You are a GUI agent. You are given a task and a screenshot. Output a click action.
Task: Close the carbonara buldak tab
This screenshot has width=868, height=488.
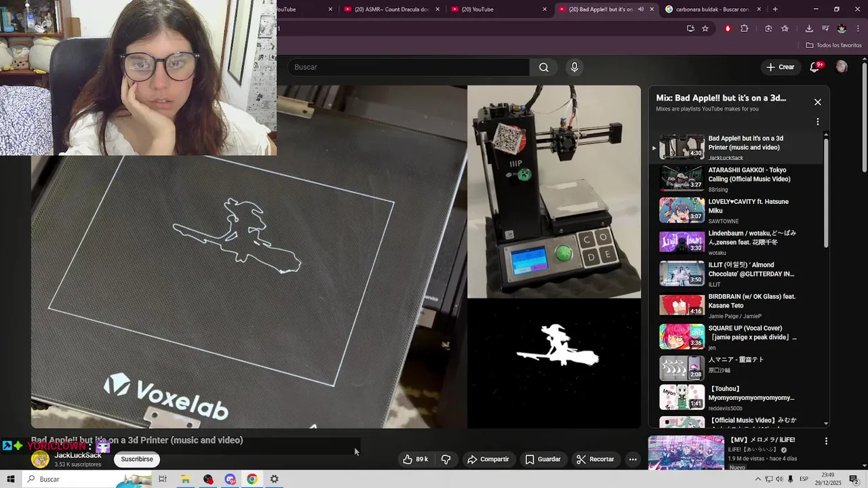pyautogui.click(x=759, y=9)
